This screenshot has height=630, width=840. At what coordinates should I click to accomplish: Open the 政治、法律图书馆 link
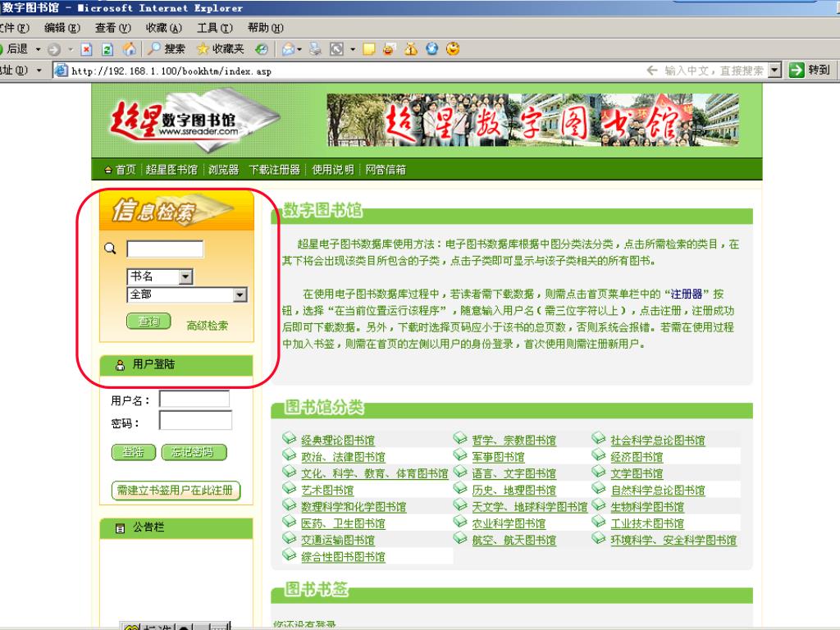343,457
